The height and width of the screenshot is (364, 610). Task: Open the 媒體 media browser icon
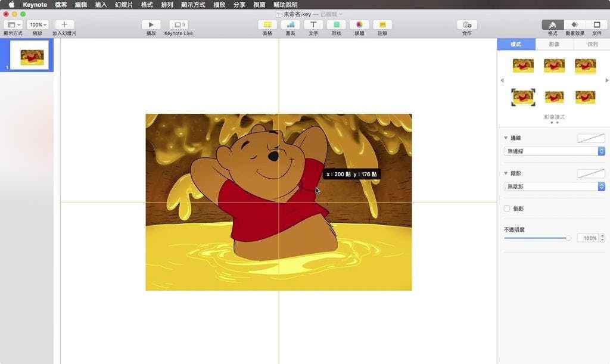coord(359,24)
